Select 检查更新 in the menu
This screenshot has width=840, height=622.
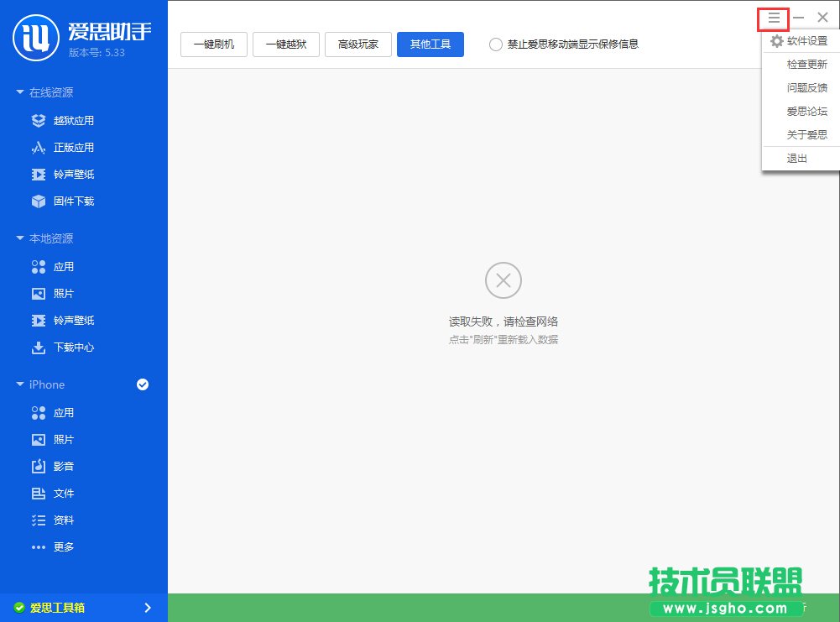[806, 64]
